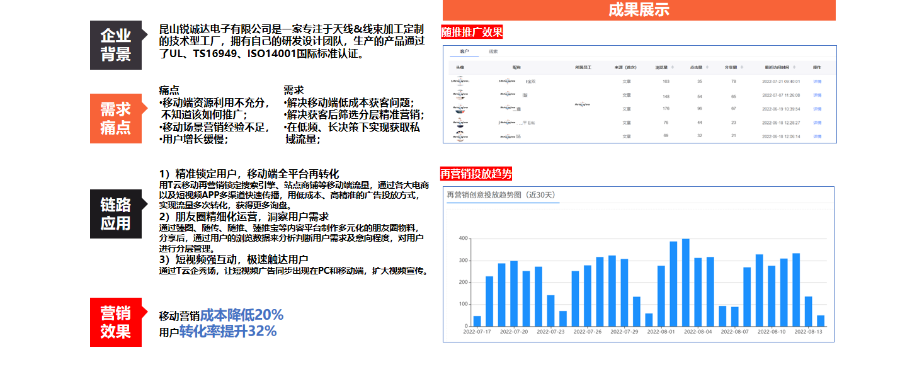Image resolution: width=900 pixels, height=375 pixels.
Task: Click the chart bar above 2022-08-10
Action: (x=771, y=296)
